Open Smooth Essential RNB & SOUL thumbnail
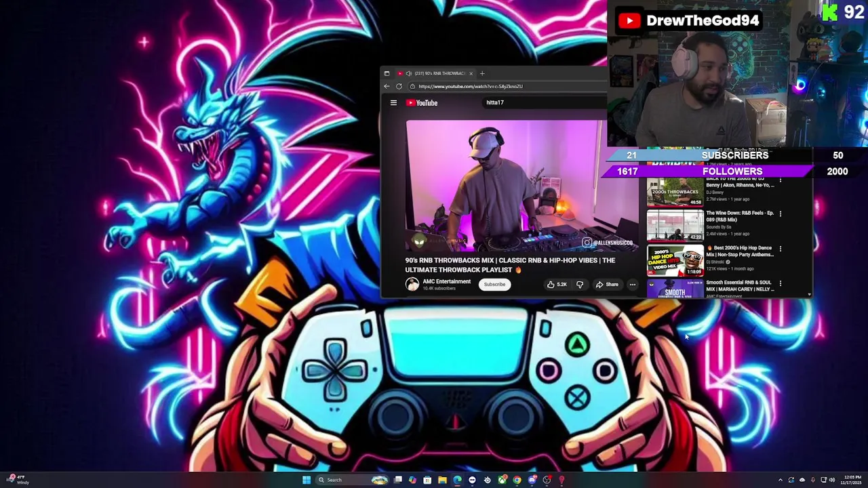868x488 pixels. [675, 289]
